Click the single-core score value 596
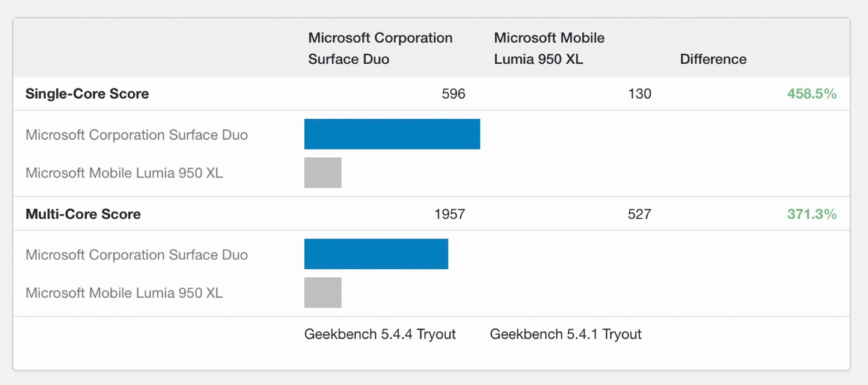Image resolution: width=868 pixels, height=385 pixels. coord(453,94)
